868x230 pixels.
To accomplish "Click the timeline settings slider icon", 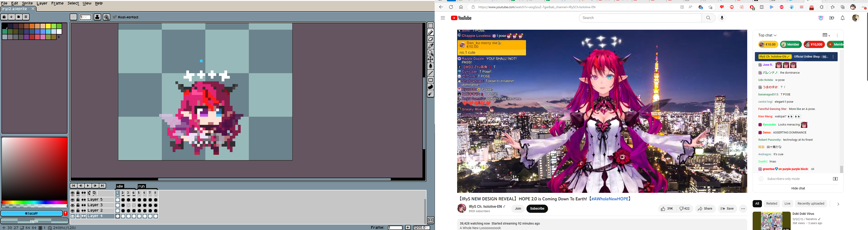I will tap(89, 193).
